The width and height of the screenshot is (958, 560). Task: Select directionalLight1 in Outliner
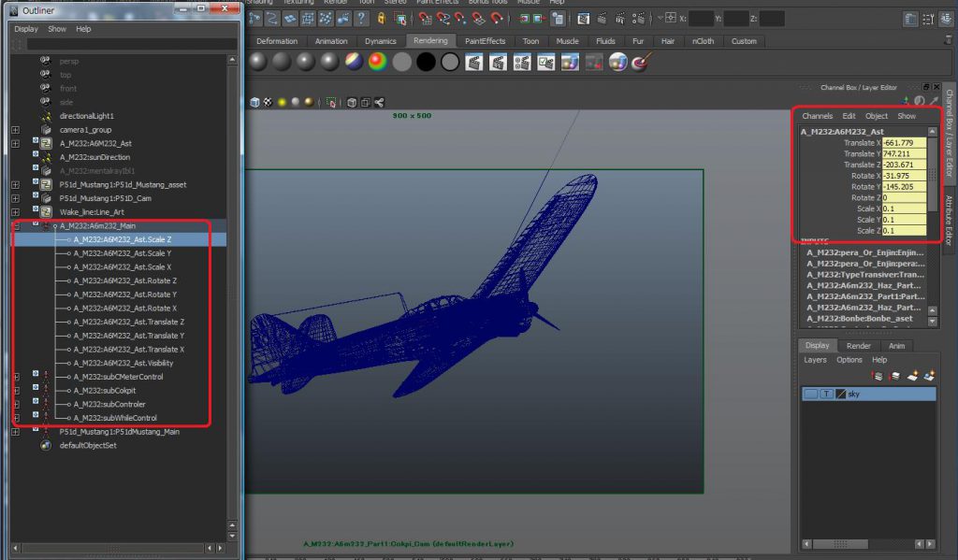86,116
